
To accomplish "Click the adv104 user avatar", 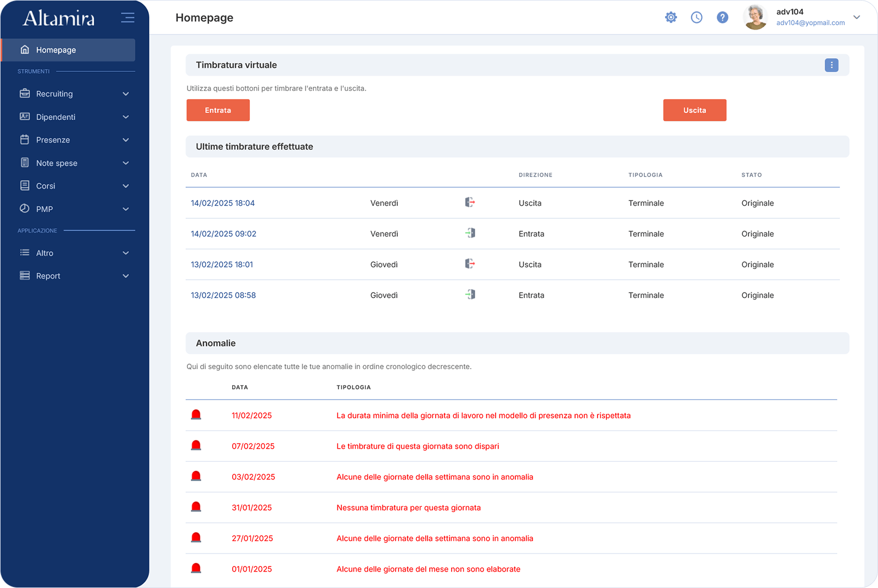I will 756,17.
